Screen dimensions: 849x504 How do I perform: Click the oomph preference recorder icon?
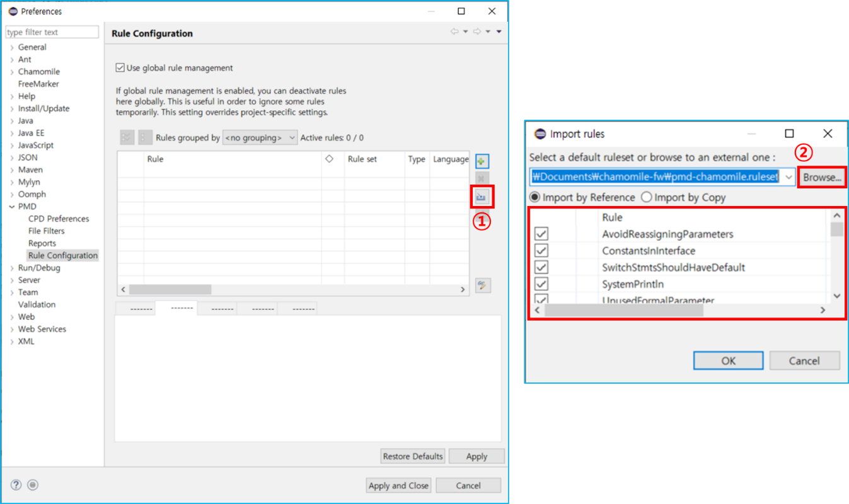33,485
